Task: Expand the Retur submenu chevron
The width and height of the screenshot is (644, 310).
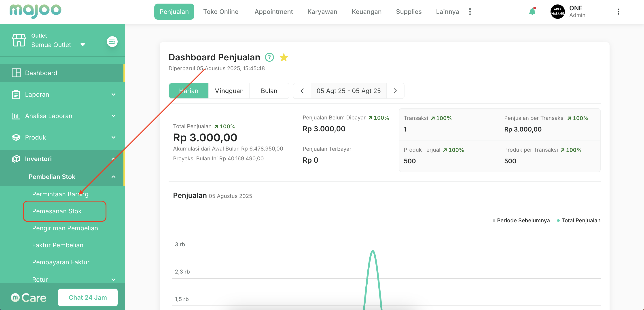Action: tap(114, 280)
